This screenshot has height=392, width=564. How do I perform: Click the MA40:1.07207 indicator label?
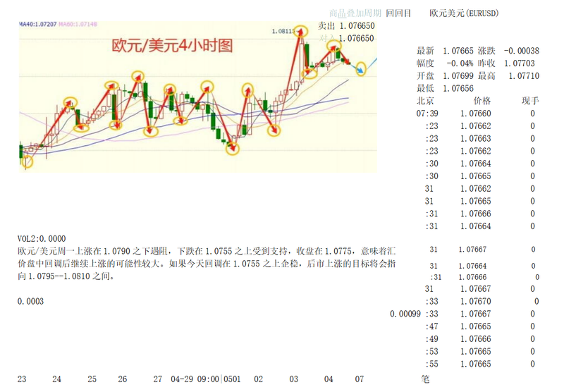pos(38,24)
